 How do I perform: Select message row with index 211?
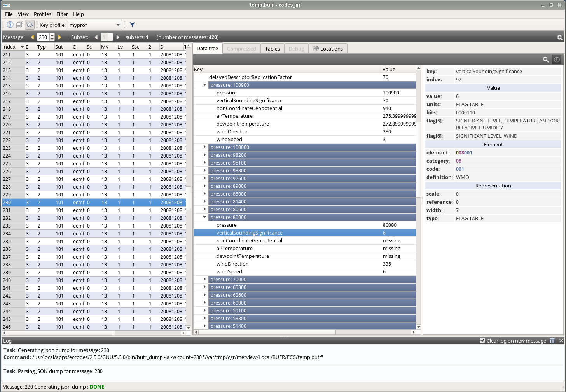pyautogui.click(x=93, y=54)
